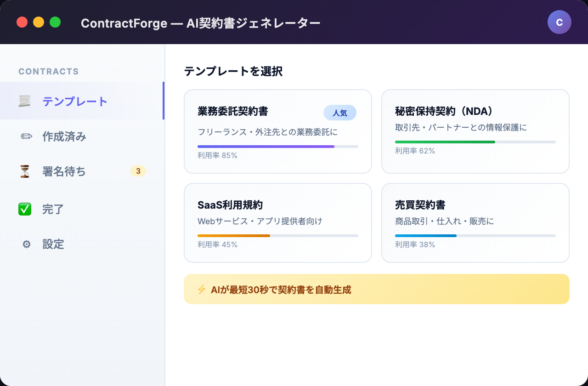Open 設定 from the sidebar
Image resolution: width=588 pixels, height=386 pixels.
(x=53, y=244)
